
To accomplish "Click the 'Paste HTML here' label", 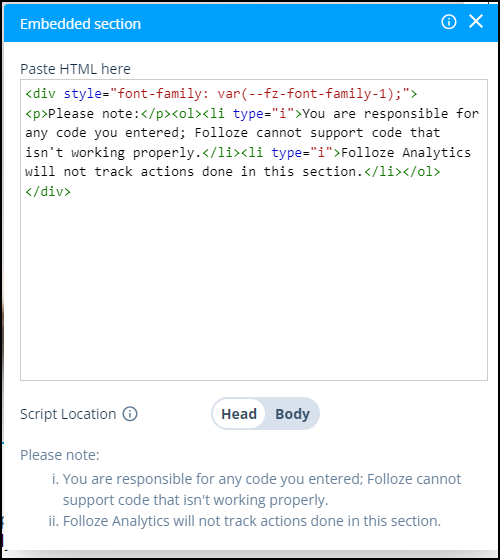I will click(75, 69).
